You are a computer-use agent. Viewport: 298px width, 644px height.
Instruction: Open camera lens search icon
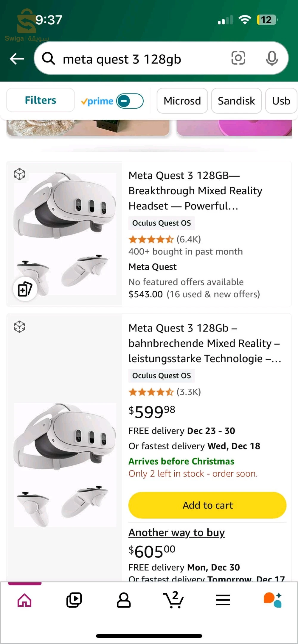coord(238,58)
